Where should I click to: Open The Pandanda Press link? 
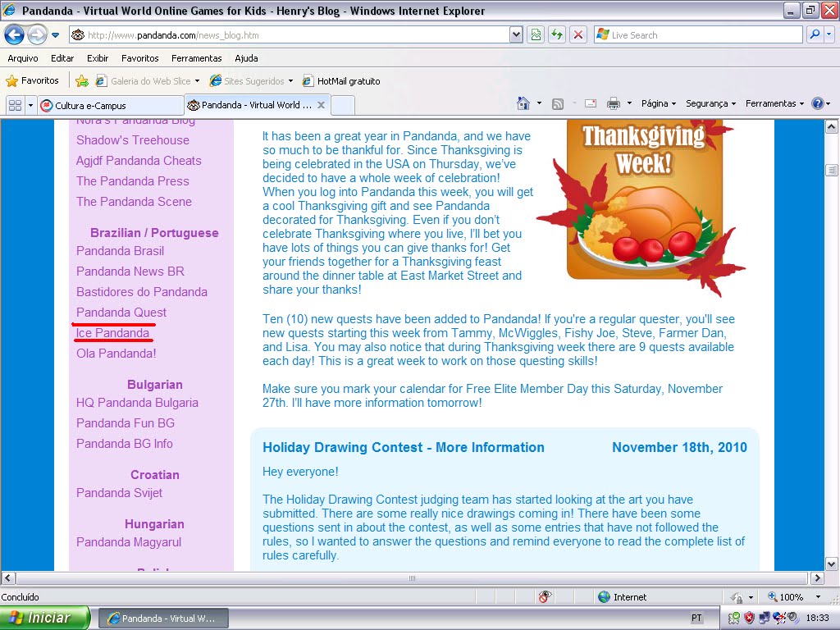[x=133, y=181]
